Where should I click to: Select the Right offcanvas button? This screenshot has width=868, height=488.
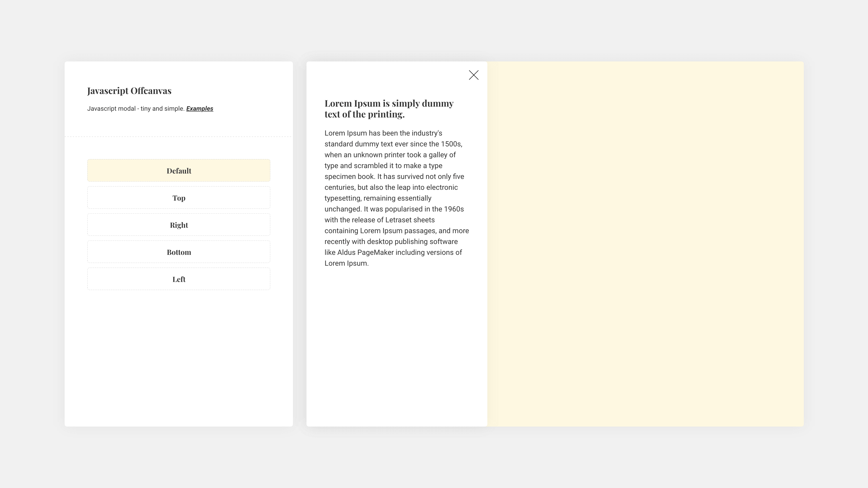179,225
